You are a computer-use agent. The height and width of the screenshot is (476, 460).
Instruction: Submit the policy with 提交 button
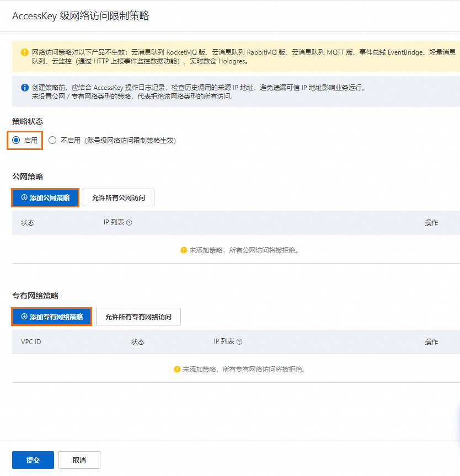click(33, 459)
